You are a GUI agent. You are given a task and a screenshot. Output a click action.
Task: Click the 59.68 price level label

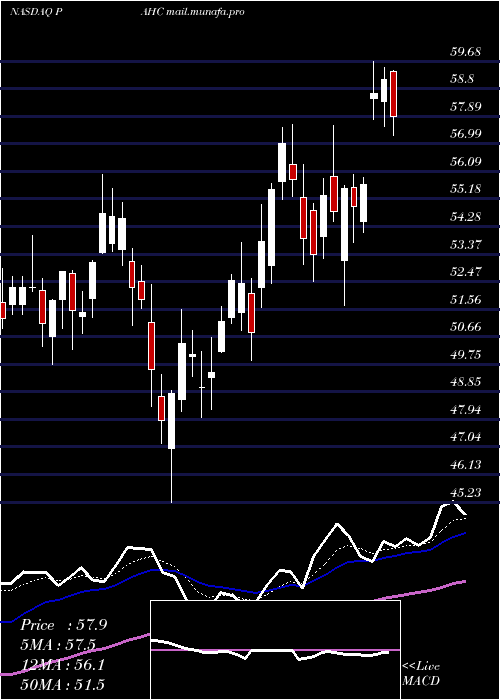[x=466, y=52]
